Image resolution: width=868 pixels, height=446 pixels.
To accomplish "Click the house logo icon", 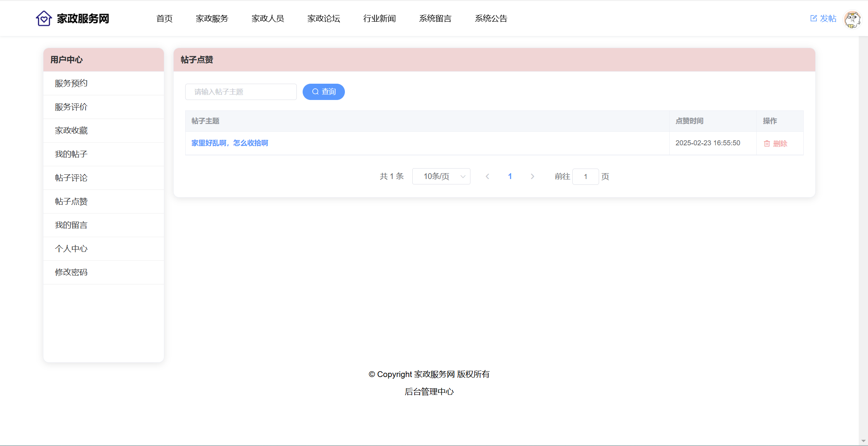I will (x=44, y=18).
